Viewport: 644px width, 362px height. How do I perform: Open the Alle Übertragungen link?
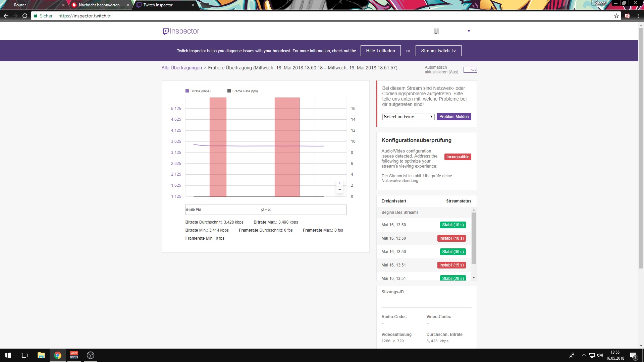181,68
